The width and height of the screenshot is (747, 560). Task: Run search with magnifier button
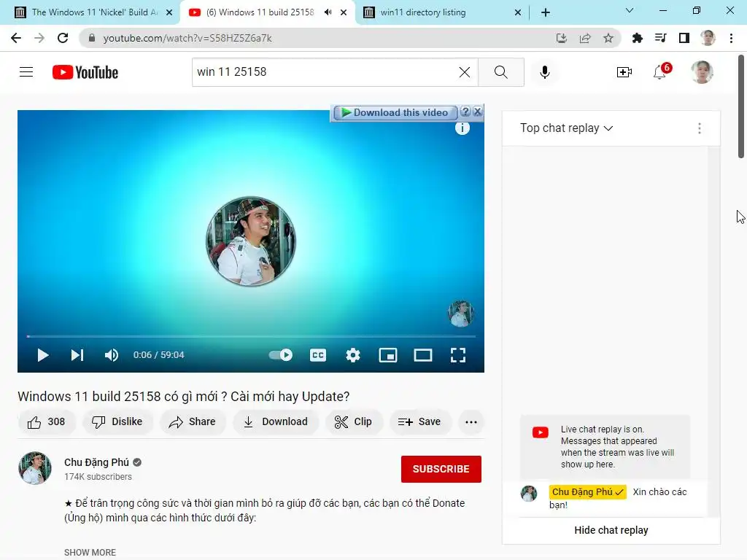pos(500,72)
